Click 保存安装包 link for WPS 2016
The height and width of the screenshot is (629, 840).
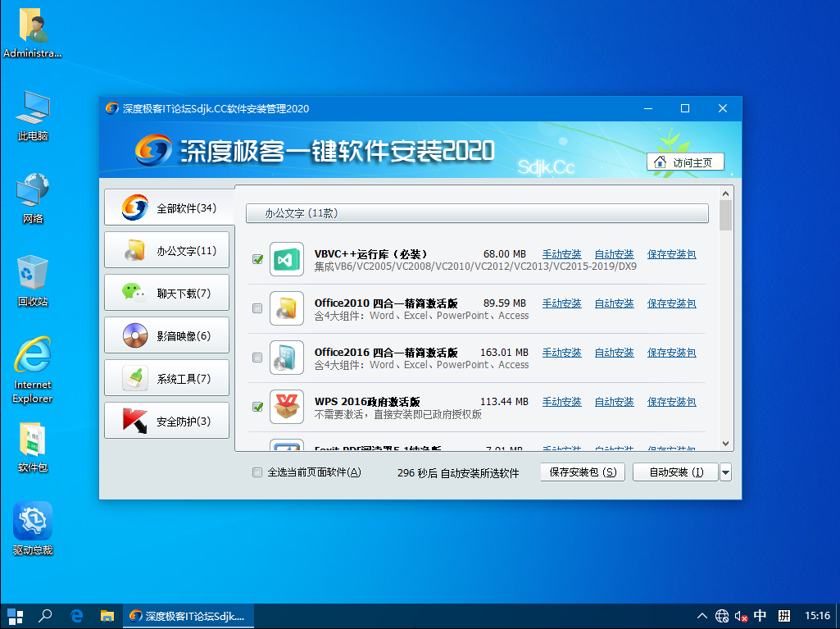[x=672, y=402]
